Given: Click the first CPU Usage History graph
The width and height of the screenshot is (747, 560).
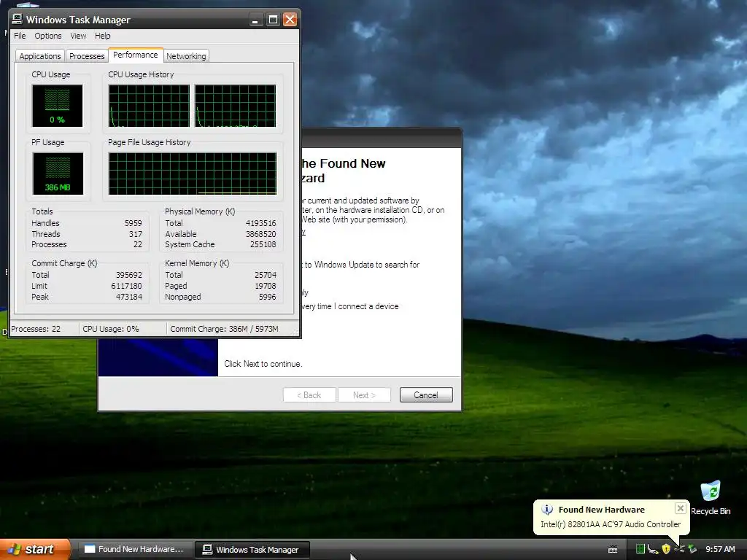Looking at the screenshot, I should pyautogui.click(x=149, y=106).
